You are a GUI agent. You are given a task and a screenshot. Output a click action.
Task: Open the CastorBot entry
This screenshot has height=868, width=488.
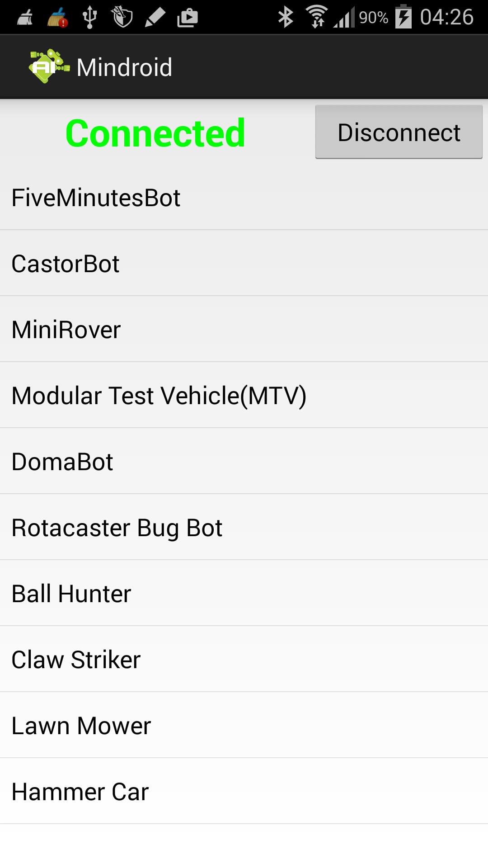pos(65,263)
